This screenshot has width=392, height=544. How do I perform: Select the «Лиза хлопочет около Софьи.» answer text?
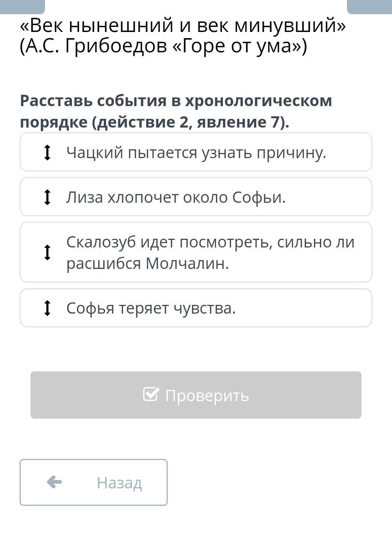(176, 197)
